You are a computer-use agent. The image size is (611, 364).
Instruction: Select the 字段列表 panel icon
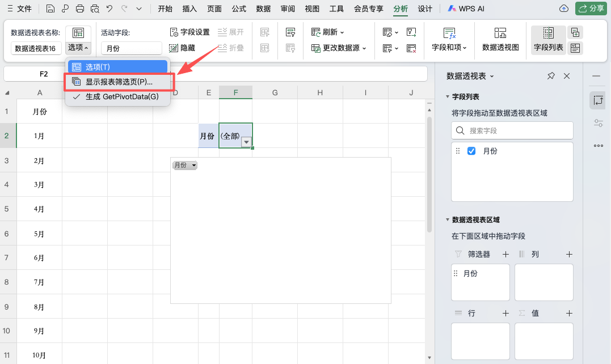[x=548, y=40]
